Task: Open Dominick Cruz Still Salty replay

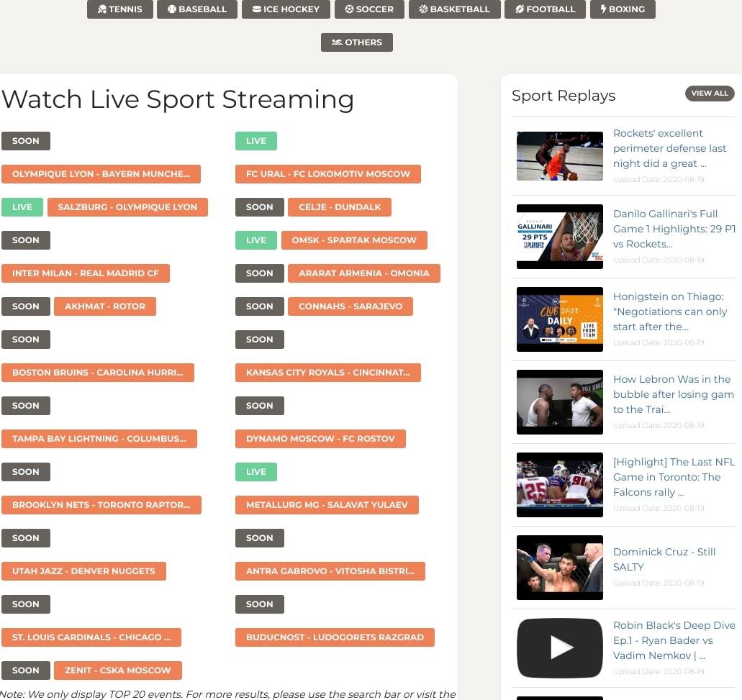Action: click(x=664, y=559)
